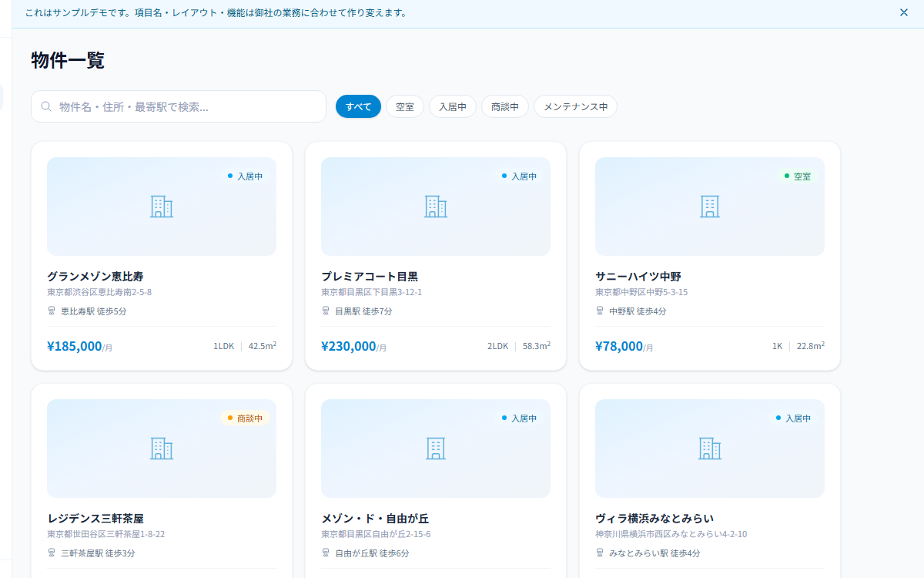
Task: Click train icon beside 自由が丘駅 徒歩6分
Action: coord(326,553)
